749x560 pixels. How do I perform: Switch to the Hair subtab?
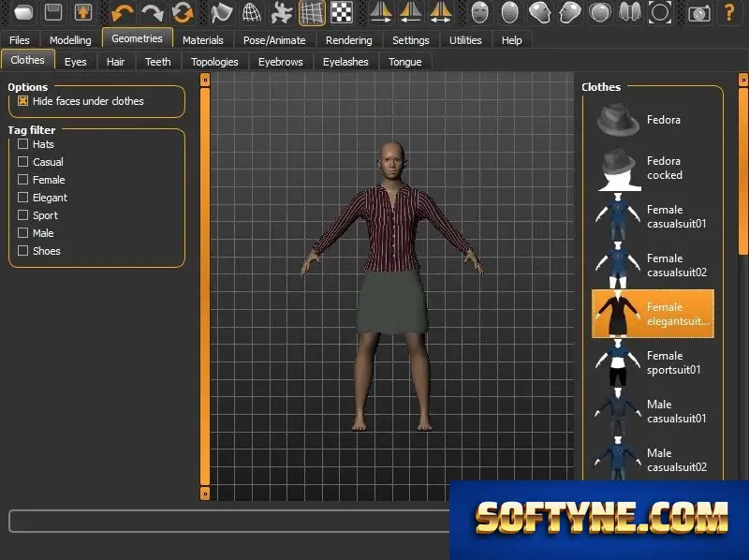click(x=115, y=62)
